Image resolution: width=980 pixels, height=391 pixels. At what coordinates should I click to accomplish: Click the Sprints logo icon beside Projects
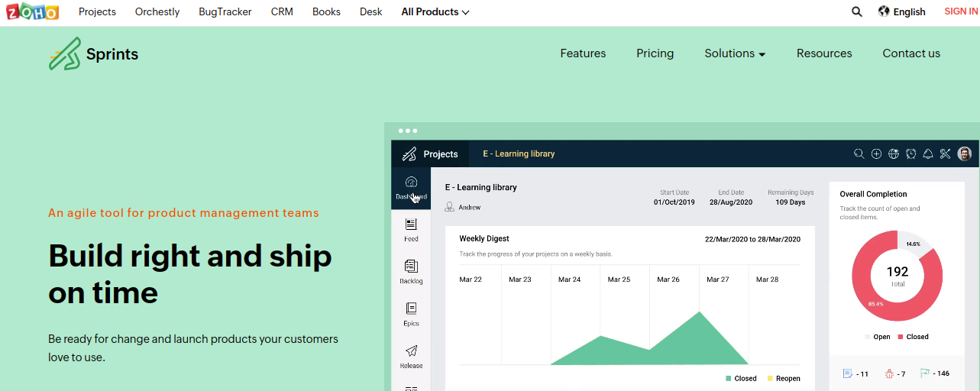[410, 153]
